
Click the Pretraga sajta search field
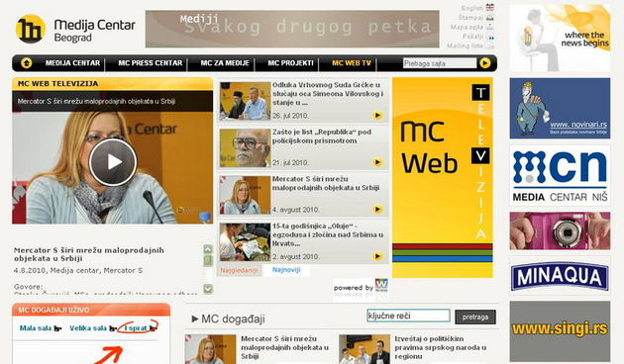tap(440, 63)
